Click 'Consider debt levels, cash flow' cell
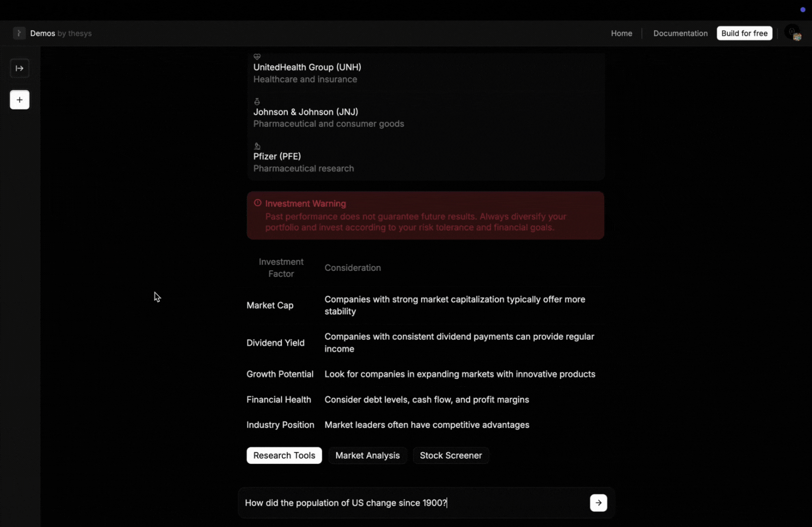 pyautogui.click(x=427, y=399)
